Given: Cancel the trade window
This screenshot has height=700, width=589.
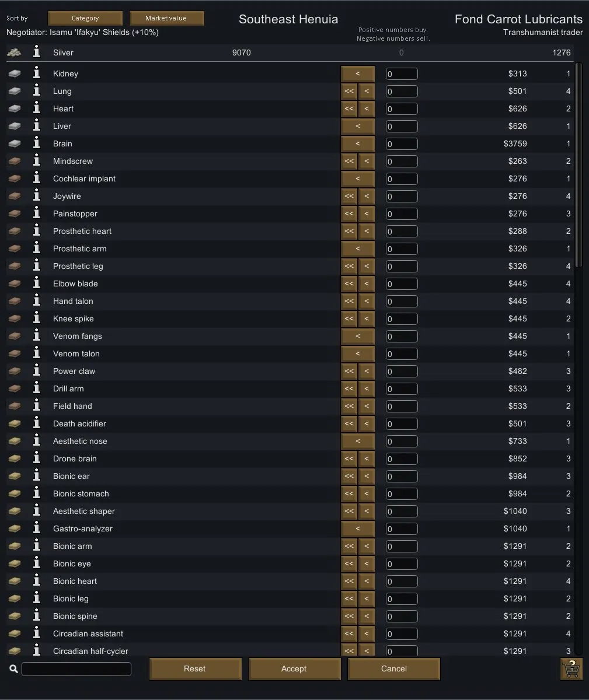Looking at the screenshot, I should coord(394,668).
